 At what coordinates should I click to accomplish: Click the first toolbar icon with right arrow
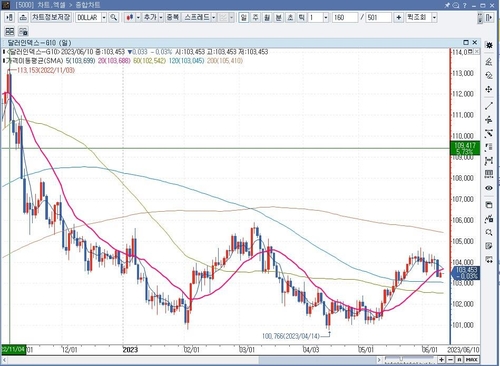tap(10, 17)
